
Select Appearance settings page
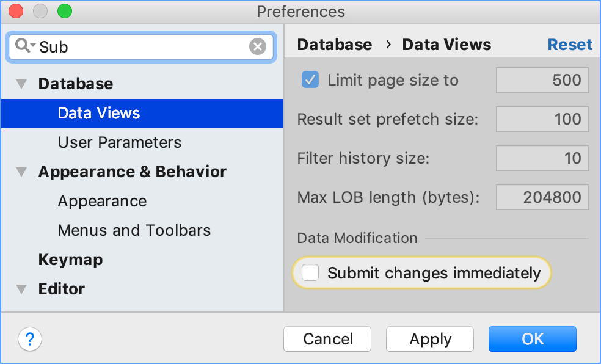click(102, 201)
